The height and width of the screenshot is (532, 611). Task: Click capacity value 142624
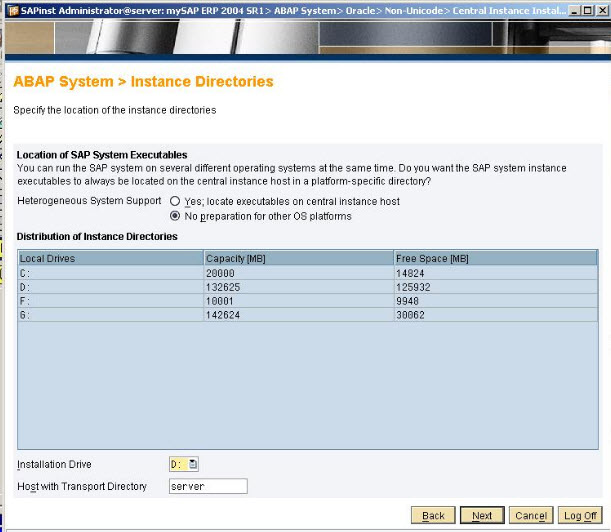point(223,315)
